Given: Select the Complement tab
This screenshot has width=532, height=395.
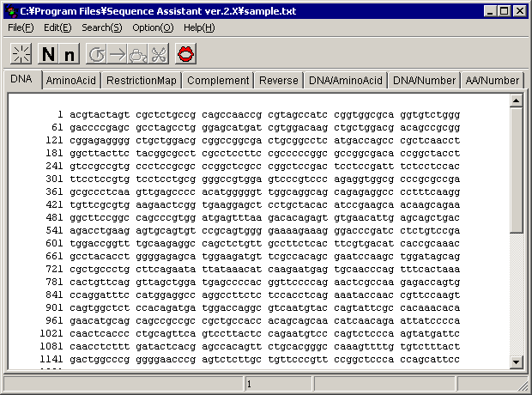Looking at the screenshot, I should tap(217, 81).
